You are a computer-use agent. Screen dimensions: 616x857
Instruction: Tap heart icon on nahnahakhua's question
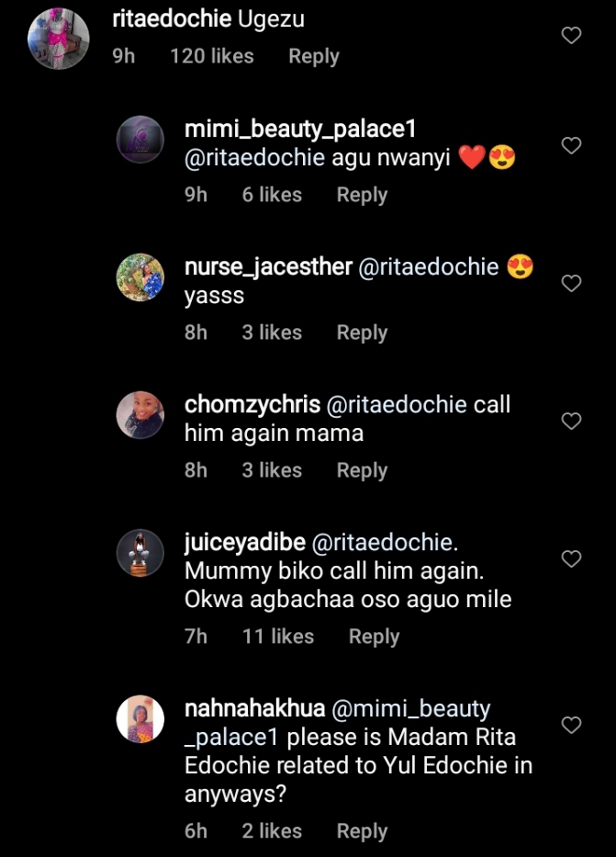tap(571, 725)
